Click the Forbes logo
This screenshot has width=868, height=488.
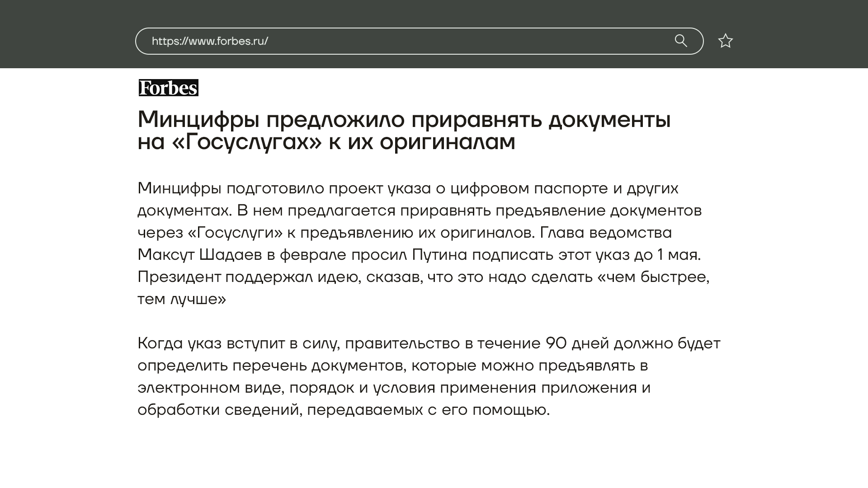tap(168, 88)
